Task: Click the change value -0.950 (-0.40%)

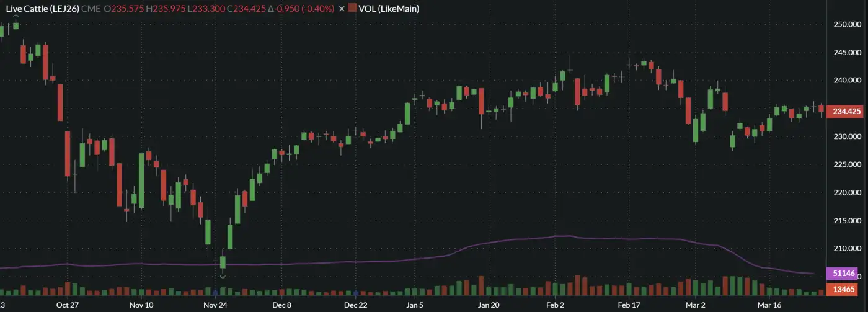Action: tap(303, 9)
